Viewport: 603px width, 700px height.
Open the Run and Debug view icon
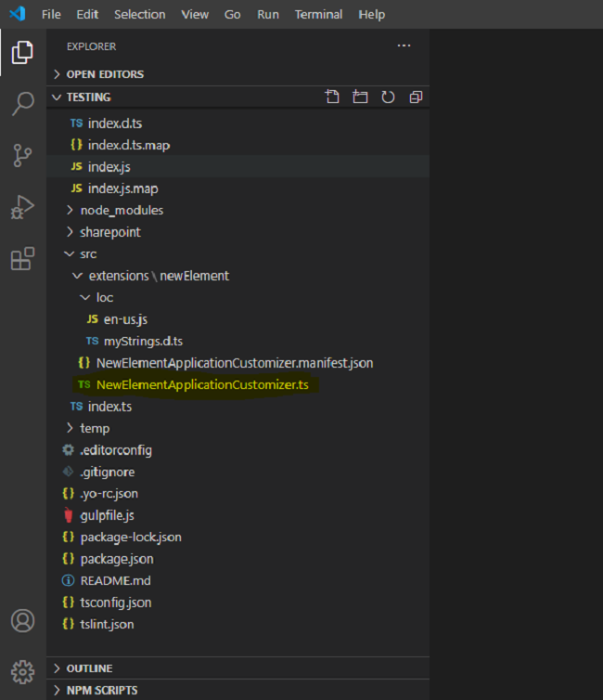point(22,207)
